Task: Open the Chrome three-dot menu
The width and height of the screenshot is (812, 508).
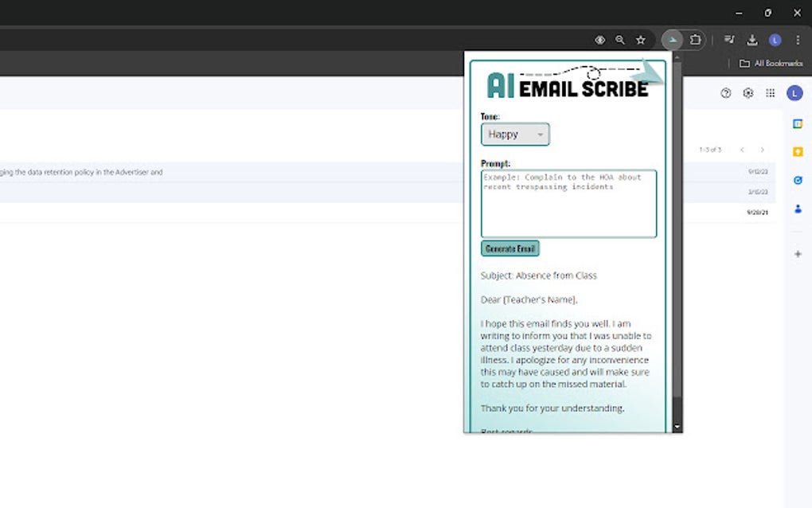Action: pyautogui.click(x=798, y=39)
